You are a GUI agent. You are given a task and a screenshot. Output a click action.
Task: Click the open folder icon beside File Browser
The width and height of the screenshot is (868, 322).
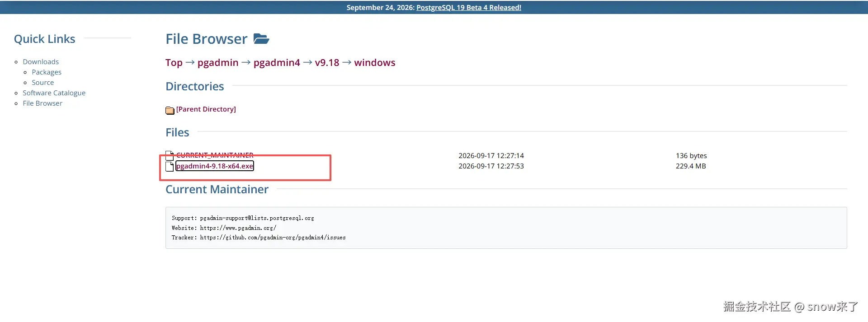[261, 39]
